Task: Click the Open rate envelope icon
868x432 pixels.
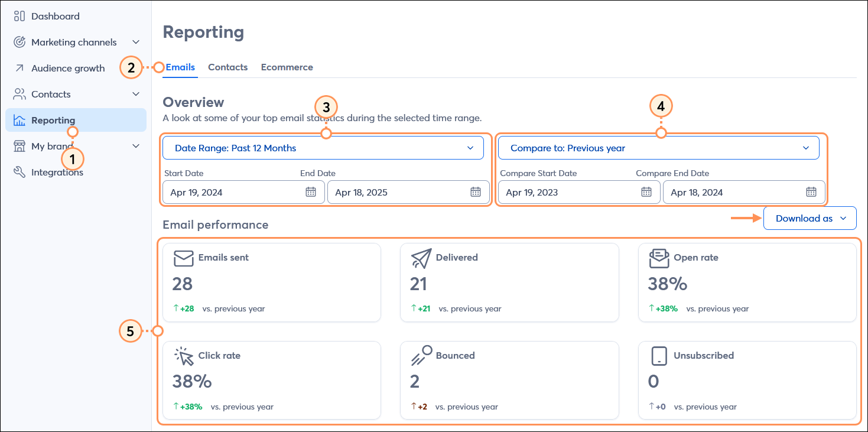Action: (659, 258)
